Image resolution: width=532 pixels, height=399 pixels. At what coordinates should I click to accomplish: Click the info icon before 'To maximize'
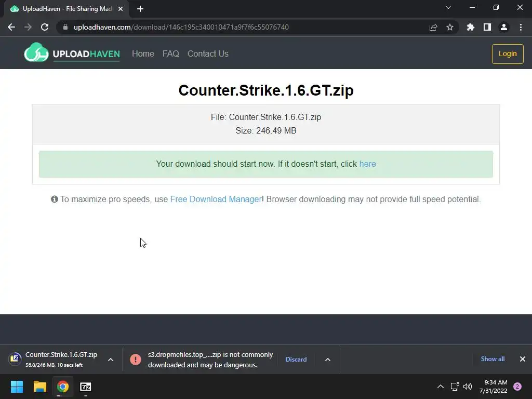(x=54, y=199)
